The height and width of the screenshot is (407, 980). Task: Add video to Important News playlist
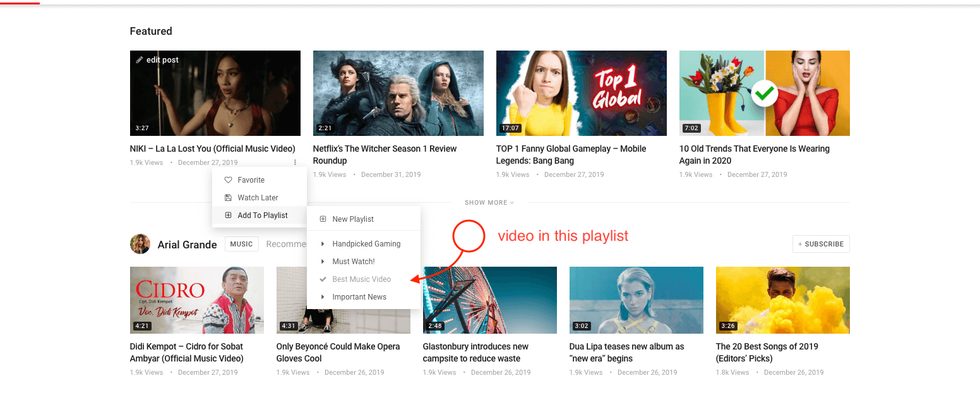coord(359,297)
